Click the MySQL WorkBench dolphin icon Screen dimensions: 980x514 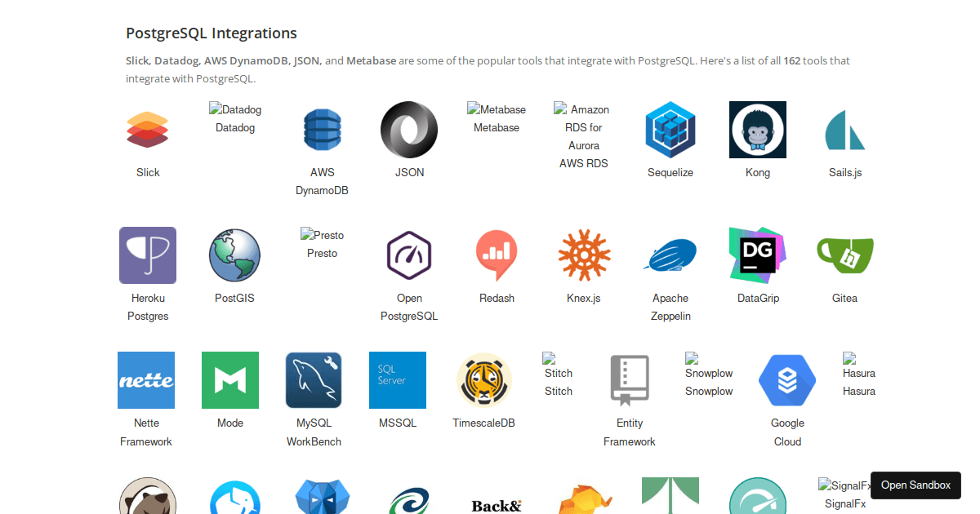click(x=314, y=379)
